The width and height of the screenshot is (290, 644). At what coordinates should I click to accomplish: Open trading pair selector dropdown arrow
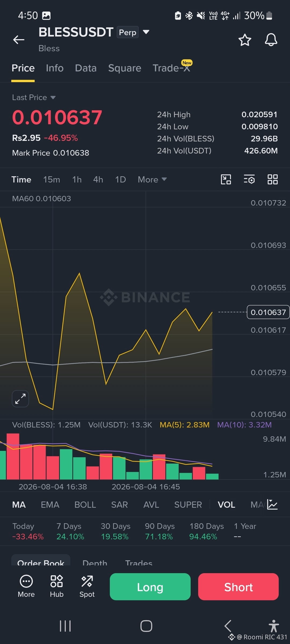[x=146, y=32]
